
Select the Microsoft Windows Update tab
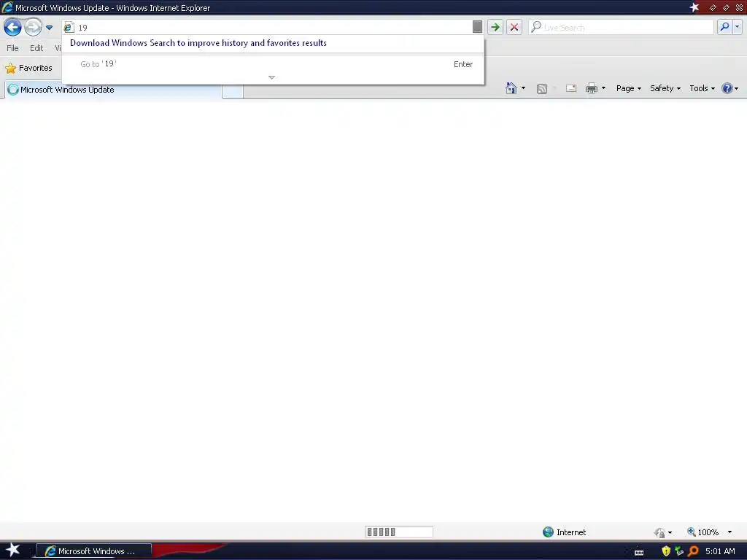(x=112, y=90)
